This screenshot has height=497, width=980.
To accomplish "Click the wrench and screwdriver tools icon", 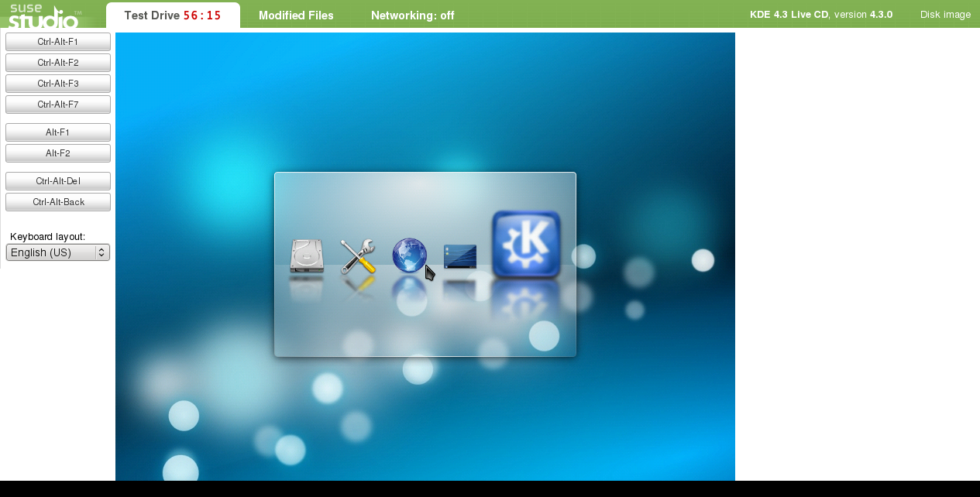I will click(358, 256).
